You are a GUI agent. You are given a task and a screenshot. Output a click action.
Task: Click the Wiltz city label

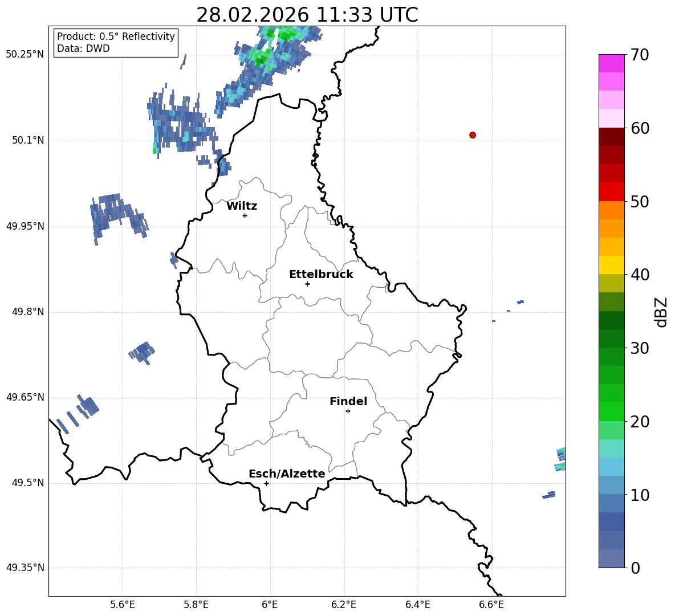[242, 206]
